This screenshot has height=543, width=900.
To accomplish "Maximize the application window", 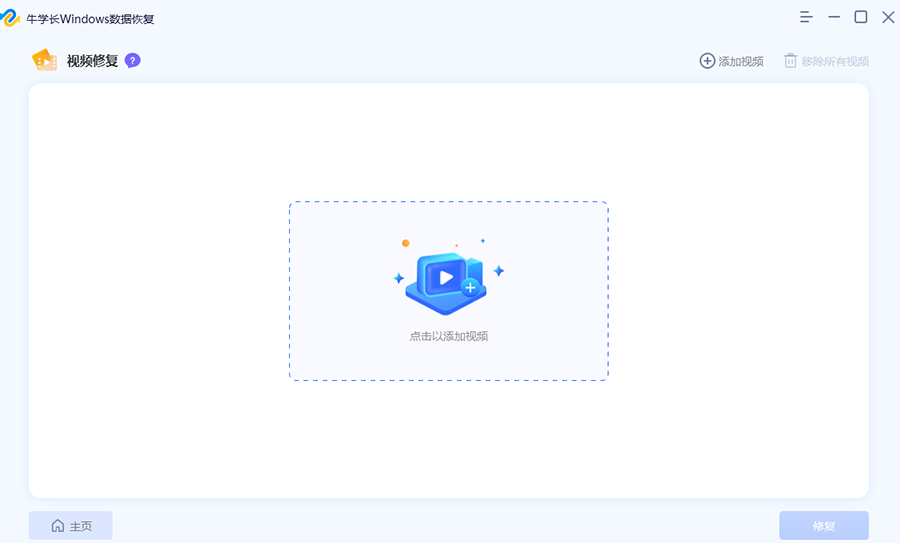I will click(860, 17).
